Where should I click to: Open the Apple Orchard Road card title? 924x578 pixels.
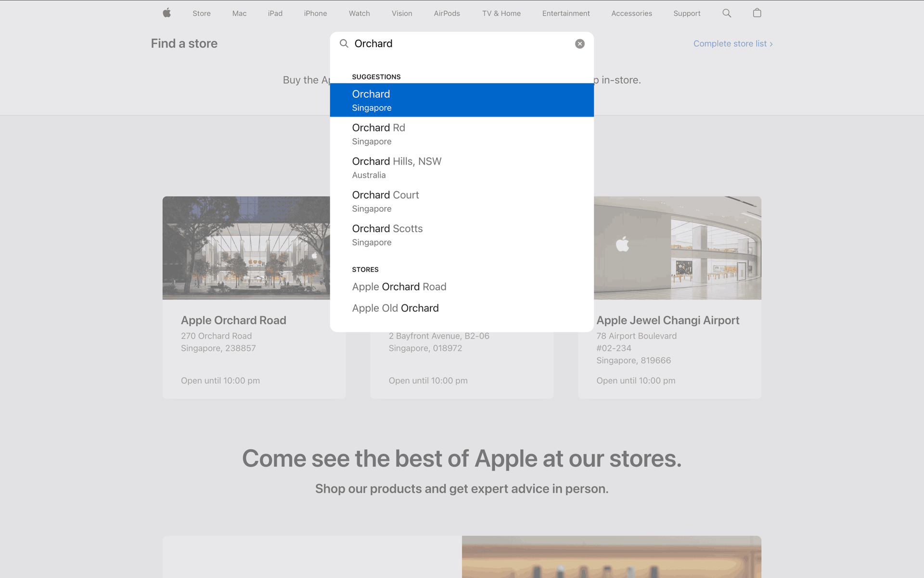[233, 320]
